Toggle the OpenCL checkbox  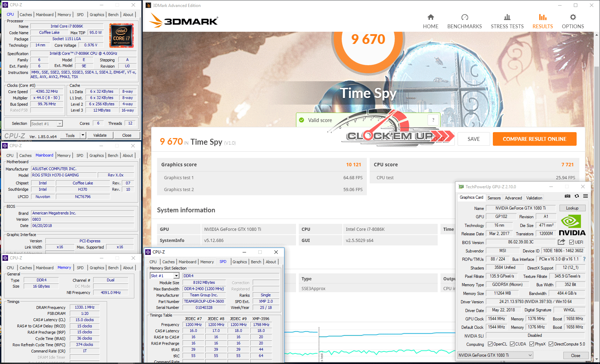(x=490, y=344)
